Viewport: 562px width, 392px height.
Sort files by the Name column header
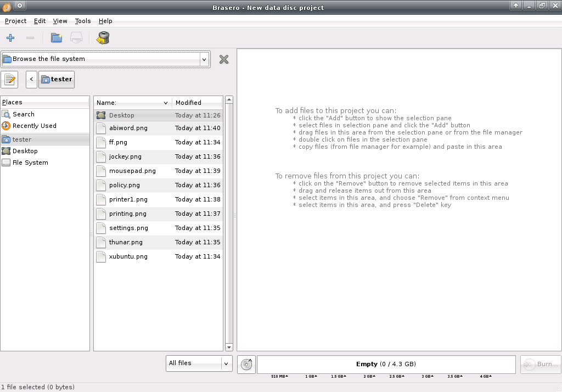pyautogui.click(x=133, y=103)
